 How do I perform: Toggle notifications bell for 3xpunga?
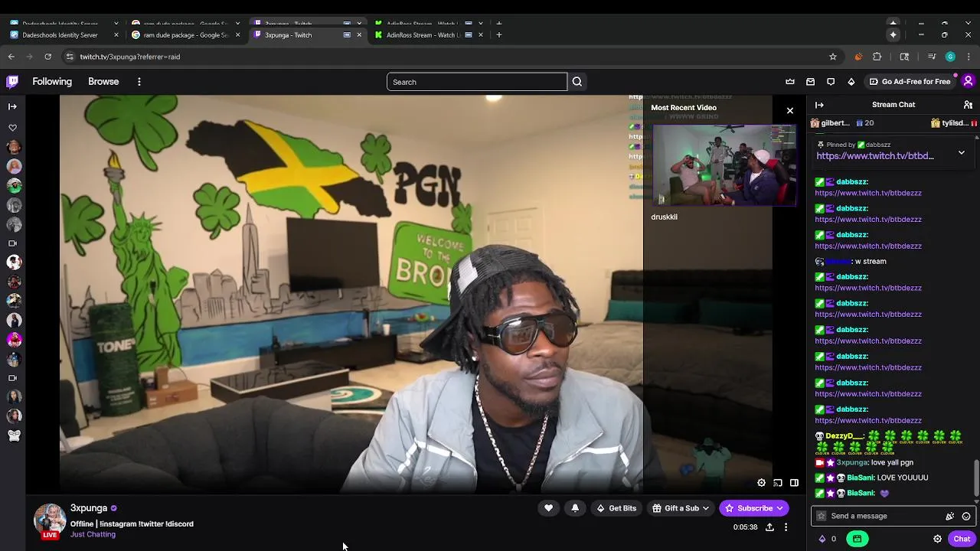[x=575, y=508]
